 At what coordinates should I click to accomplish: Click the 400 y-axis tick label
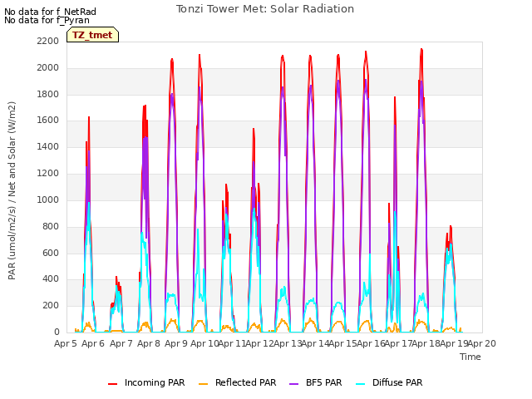click(x=51, y=279)
